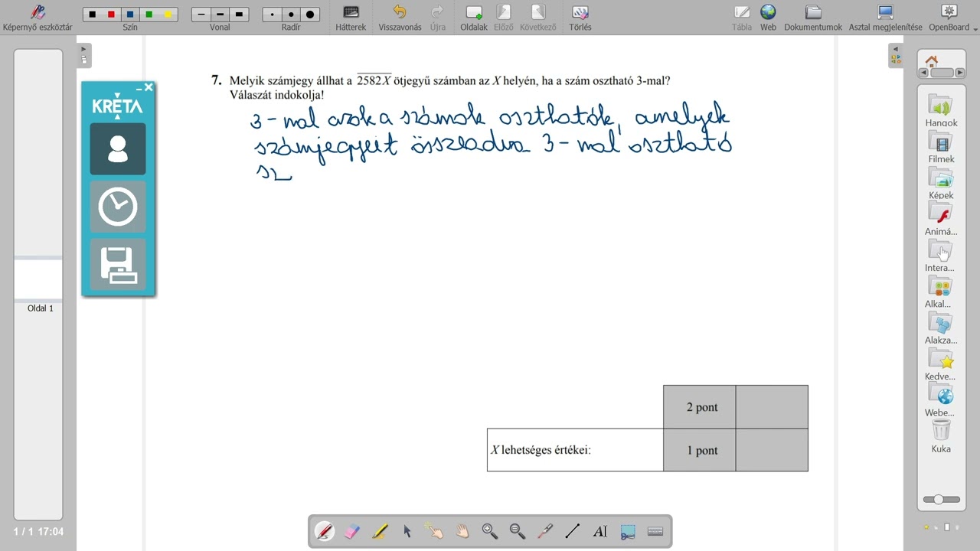Image resolution: width=980 pixels, height=551 pixels.
Task: Select medium eraser size
Action: click(x=291, y=15)
